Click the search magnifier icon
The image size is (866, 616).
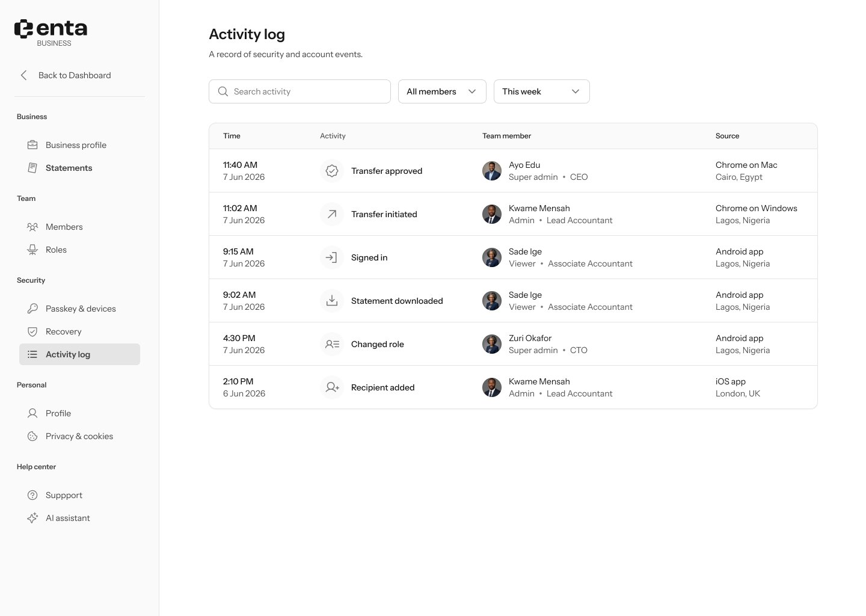tap(223, 91)
